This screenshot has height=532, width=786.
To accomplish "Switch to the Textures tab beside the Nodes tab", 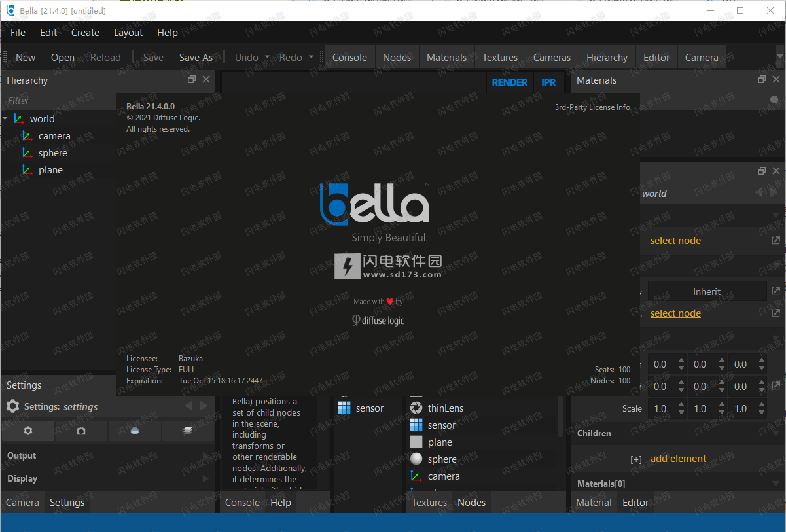I will click(x=429, y=503).
